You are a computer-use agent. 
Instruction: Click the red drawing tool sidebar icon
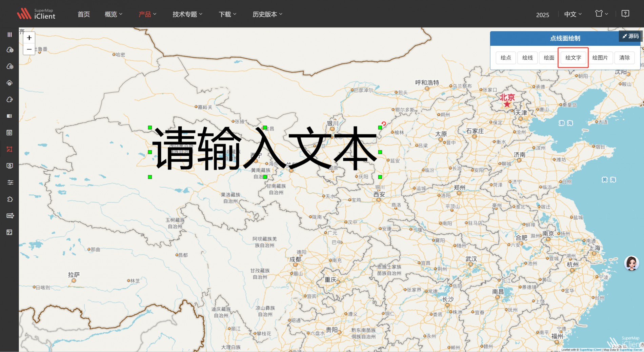(x=9, y=149)
